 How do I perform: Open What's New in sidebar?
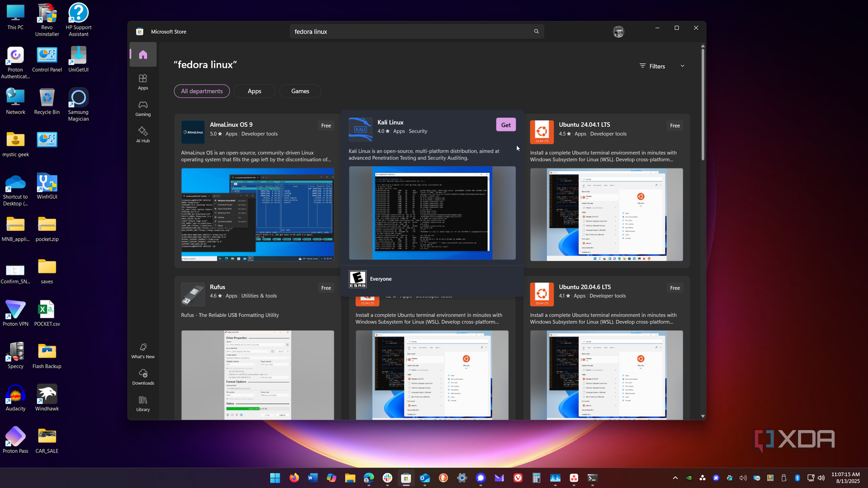pos(143,351)
